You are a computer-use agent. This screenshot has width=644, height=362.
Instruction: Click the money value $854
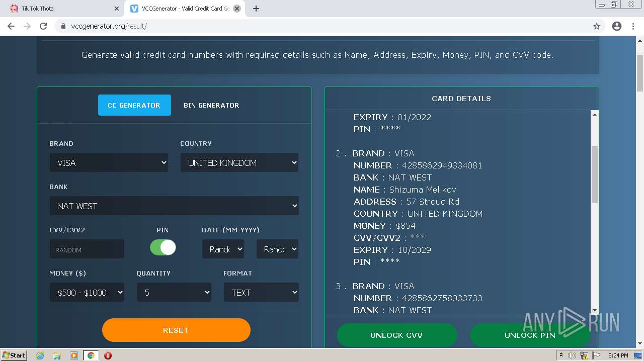(406, 226)
